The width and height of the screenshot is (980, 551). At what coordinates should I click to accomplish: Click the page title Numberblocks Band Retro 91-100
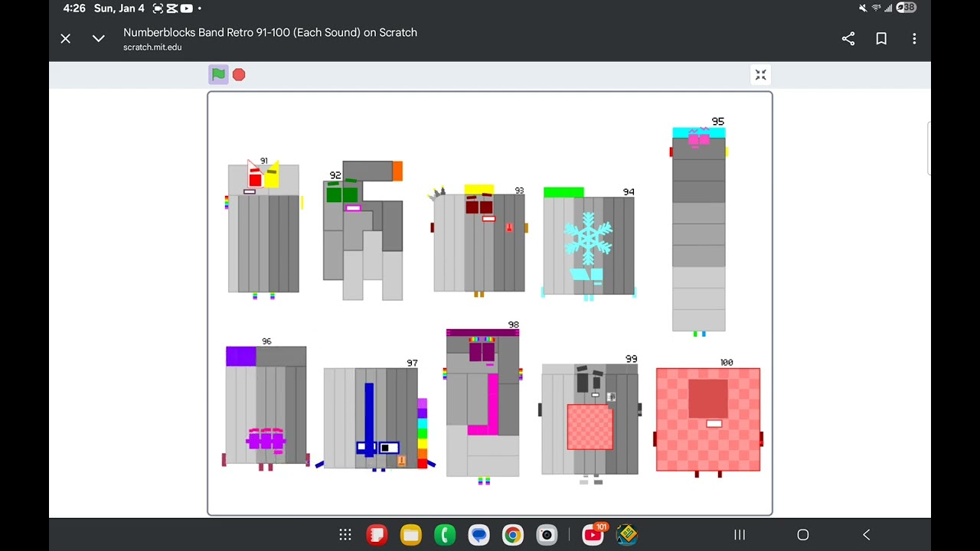270,32
